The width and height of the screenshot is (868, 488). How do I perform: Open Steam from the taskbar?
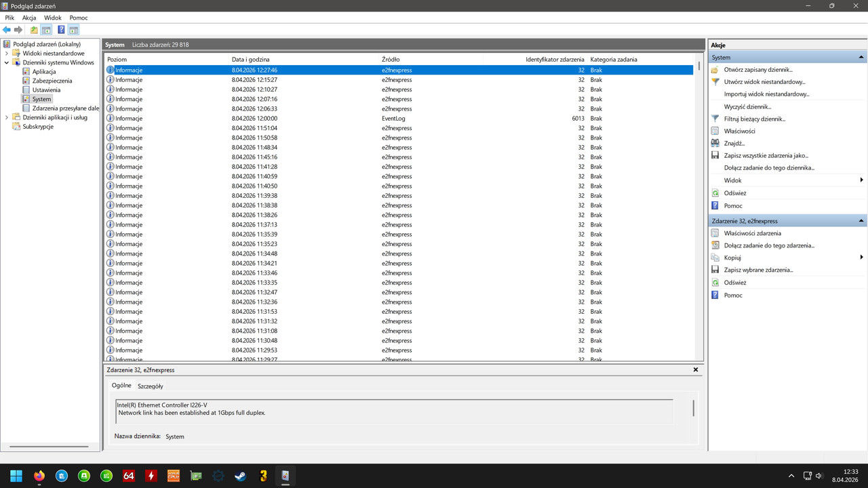click(240, 476)
